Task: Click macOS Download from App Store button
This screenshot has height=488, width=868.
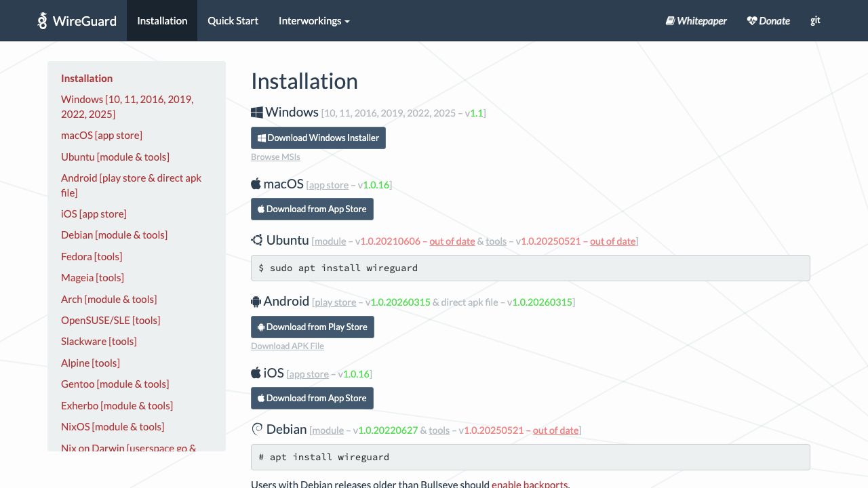Action: (312, 209)
